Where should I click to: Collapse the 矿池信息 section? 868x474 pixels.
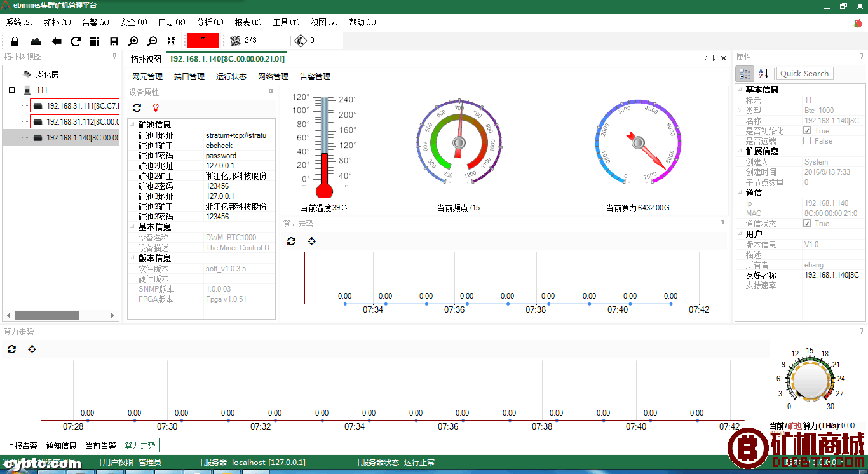point(132,125)
